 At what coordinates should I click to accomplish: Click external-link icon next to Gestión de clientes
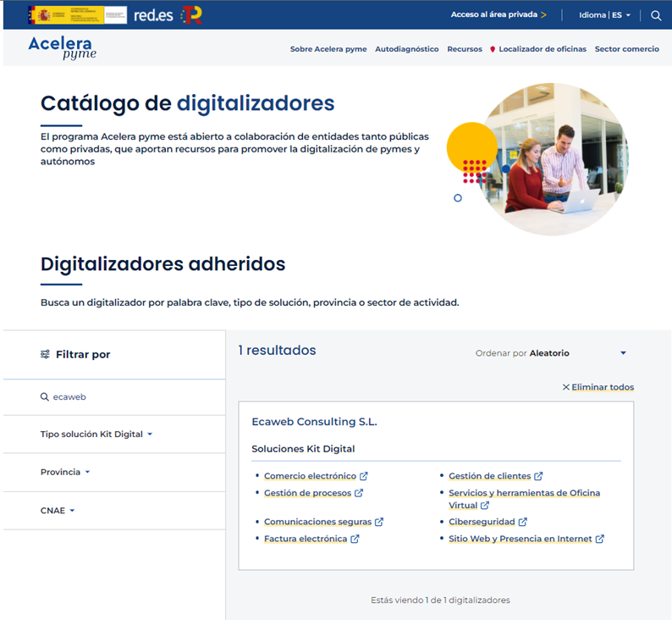coord(538,476)
